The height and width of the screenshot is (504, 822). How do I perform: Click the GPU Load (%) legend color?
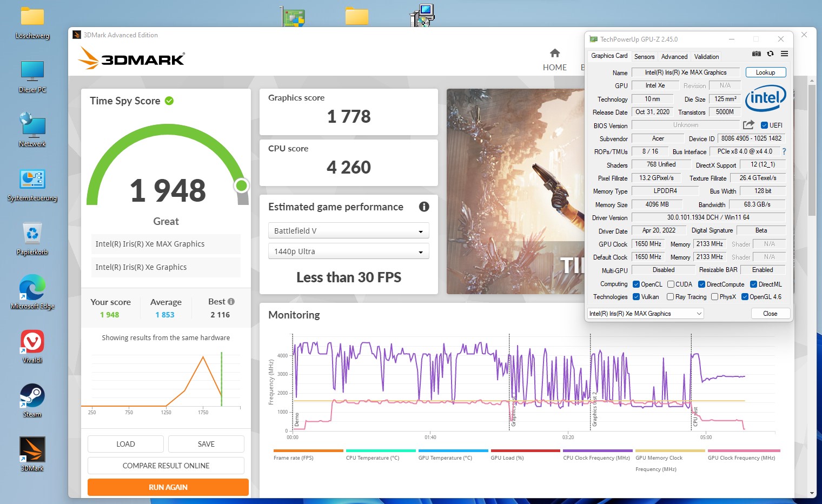[525, 450]
